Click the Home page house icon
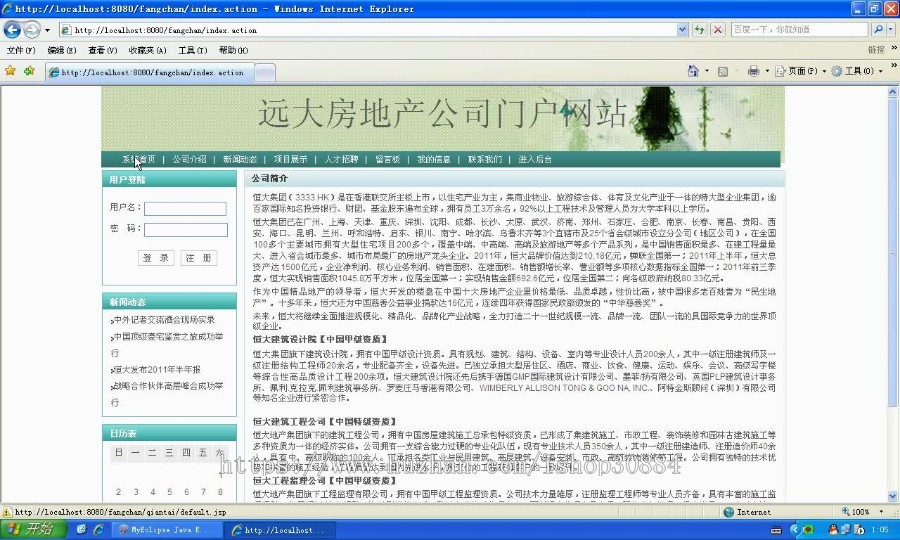The image size is (900, 540). [x=693, y=71]
